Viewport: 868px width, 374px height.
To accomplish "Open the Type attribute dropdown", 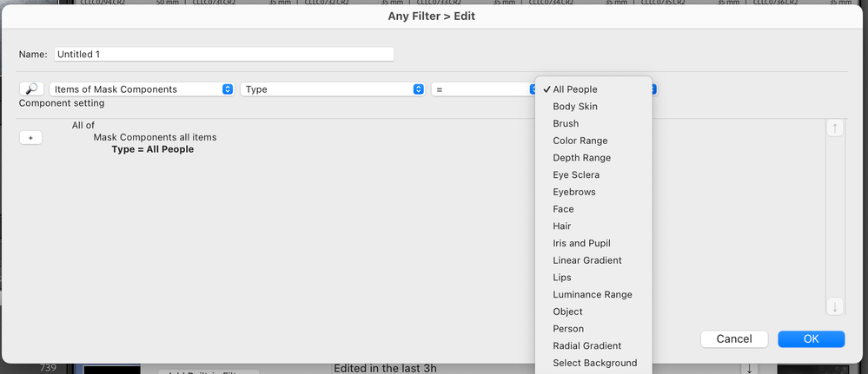I will click(333, 89).
